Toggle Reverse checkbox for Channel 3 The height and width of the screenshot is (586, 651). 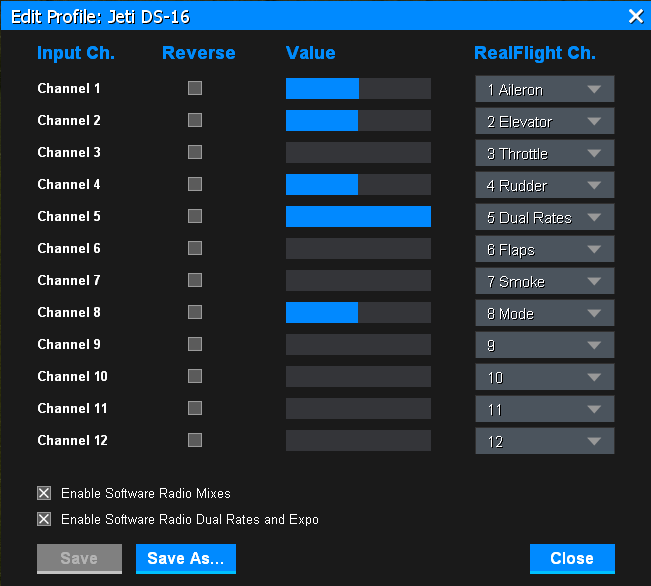tap(195, 152)
